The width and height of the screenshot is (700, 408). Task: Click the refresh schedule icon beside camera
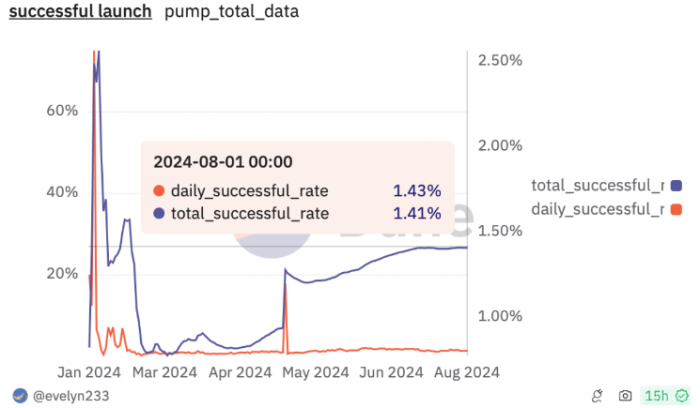pyautogui.click(x=597, y=396)
